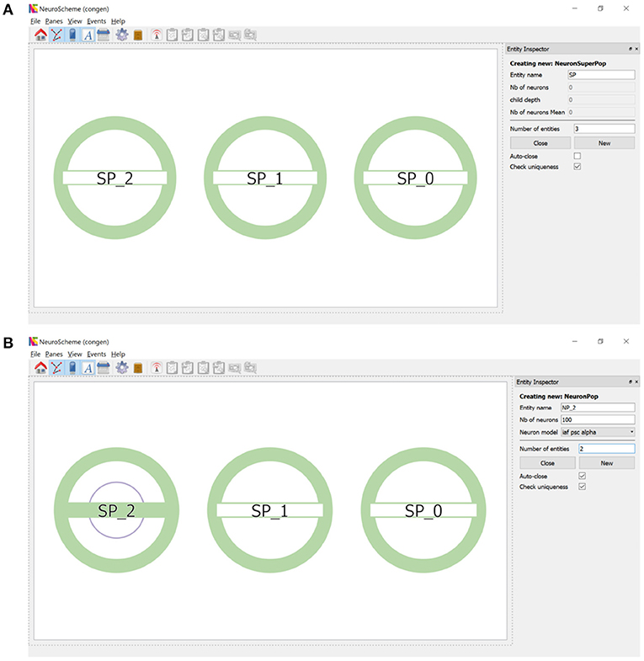Screen dimensions: 644x661
Task: Select the SP_1 super population in window B
Action: (269, 510)
